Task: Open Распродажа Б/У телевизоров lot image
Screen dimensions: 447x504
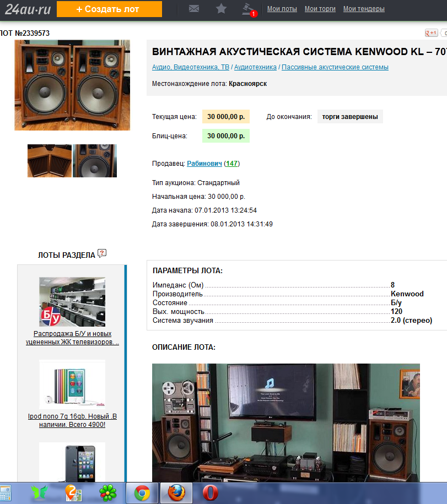Action: pos(72,302)
